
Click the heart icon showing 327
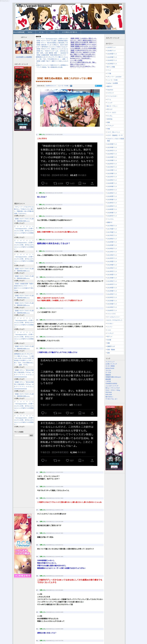click(x=67, y=460)
